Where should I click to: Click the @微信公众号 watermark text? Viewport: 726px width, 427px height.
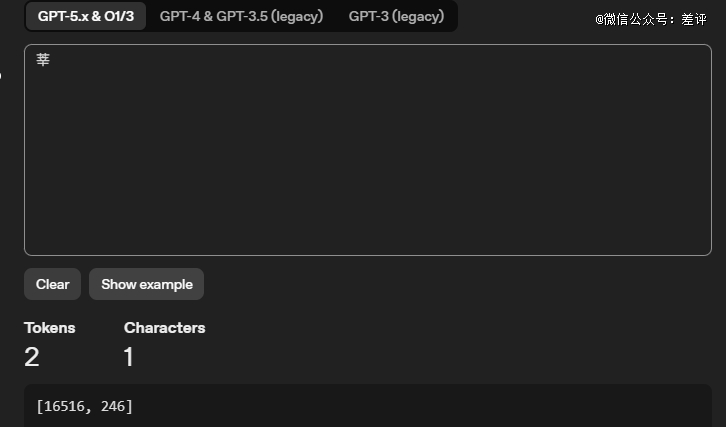tap(634, 19)
